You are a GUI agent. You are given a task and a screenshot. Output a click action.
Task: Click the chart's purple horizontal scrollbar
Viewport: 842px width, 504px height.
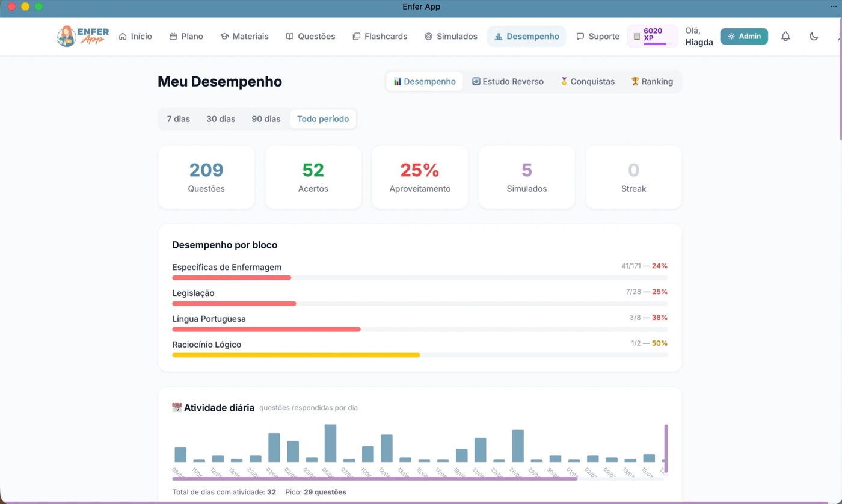pos(375,479)
